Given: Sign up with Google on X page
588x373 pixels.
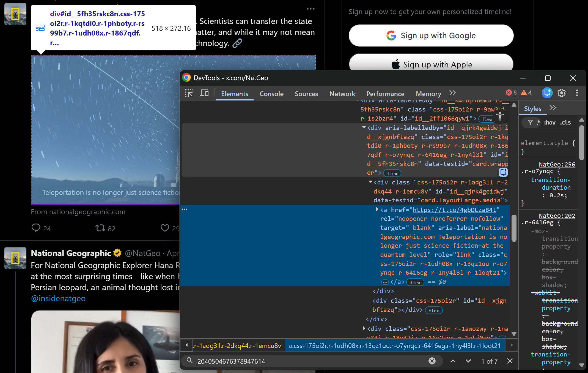Looking at the screenshot, I should (x=431, y=36).
